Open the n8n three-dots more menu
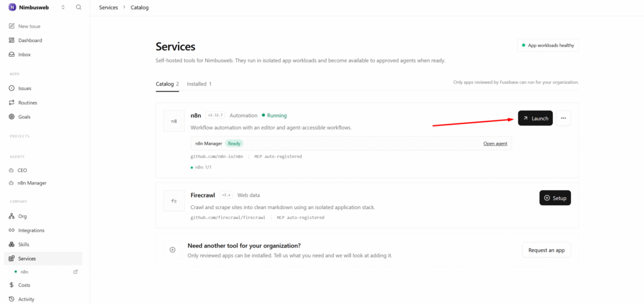 [563, 118]
